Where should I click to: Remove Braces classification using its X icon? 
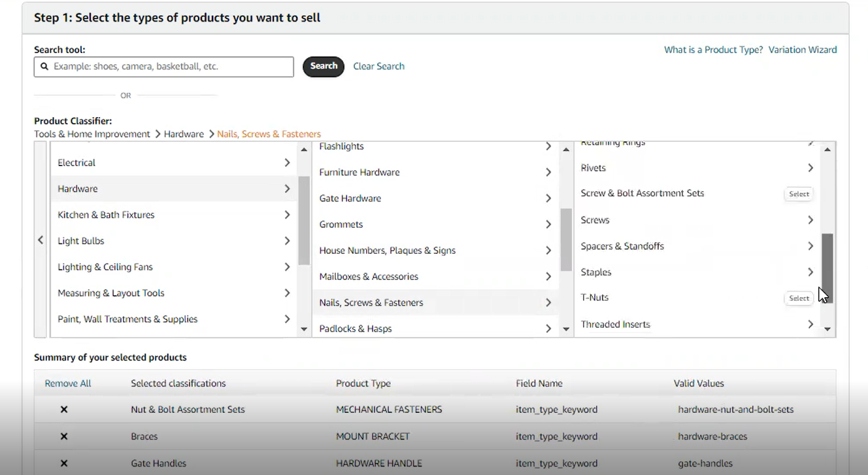(x=63, y=436)
